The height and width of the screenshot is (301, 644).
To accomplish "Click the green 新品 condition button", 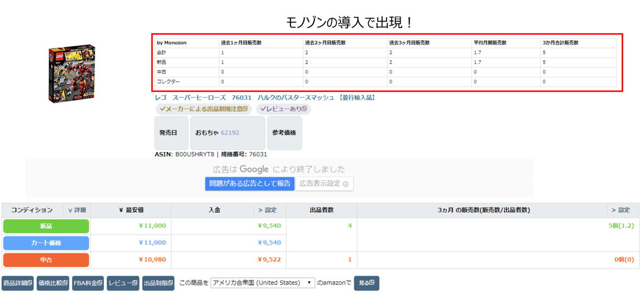I will coord(46,226).
